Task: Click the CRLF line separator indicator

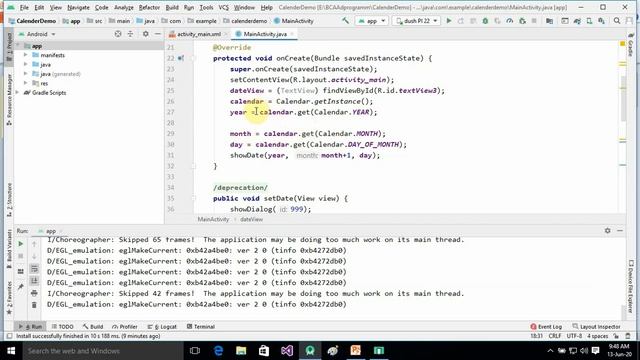Action: click(x=555, y=336)
